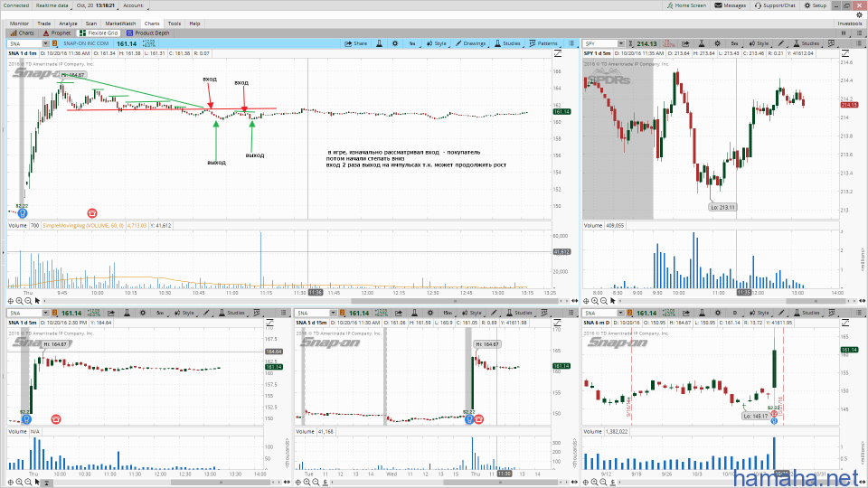
Task: Expand the SPY symbol dropdown
Action: click(621, 43)
